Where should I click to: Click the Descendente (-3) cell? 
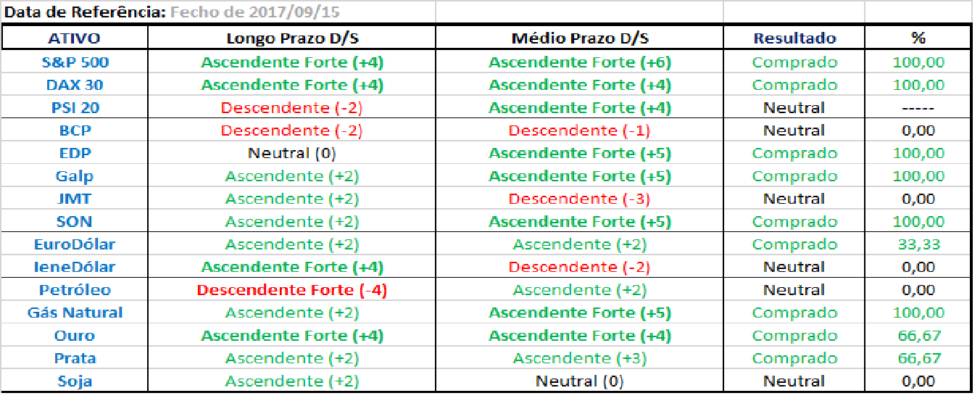tap(579, 199)
